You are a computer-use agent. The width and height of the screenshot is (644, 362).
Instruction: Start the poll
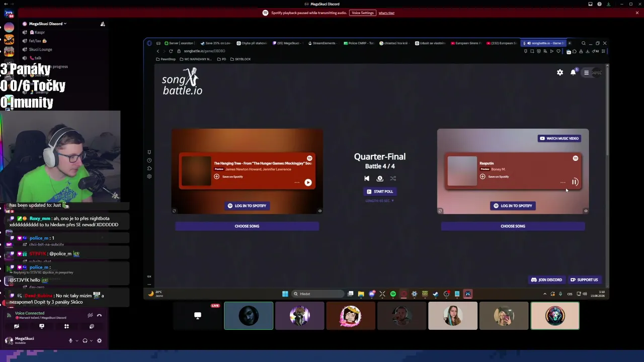coord(380,192)
